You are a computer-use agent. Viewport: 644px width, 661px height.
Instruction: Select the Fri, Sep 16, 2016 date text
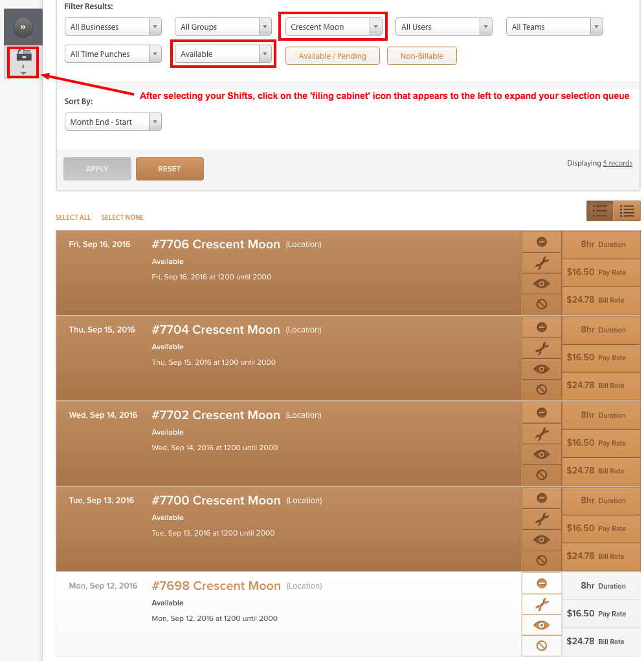[x=100, y=244]
